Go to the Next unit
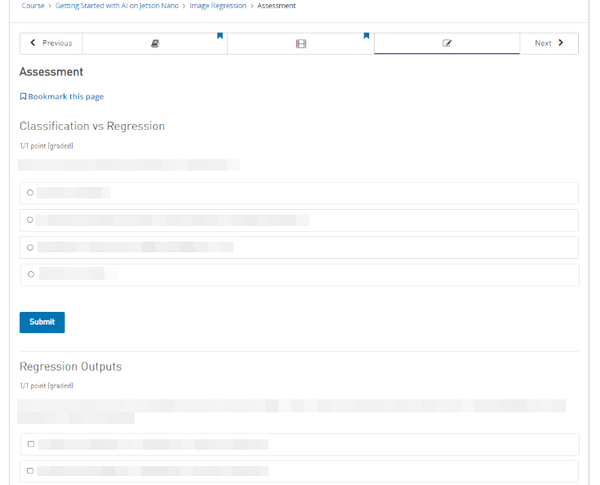This screenshot has height=485, width=600. click(x=549, y=43)
